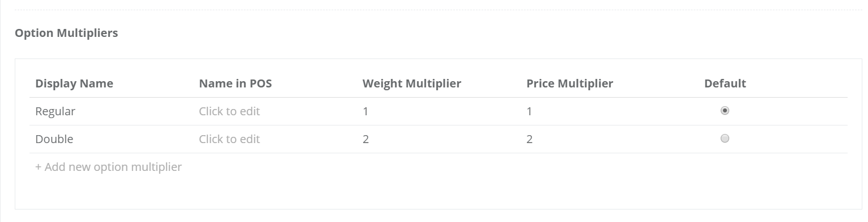
Task: Click Add new option multiplier link
Action: point(108,167)
